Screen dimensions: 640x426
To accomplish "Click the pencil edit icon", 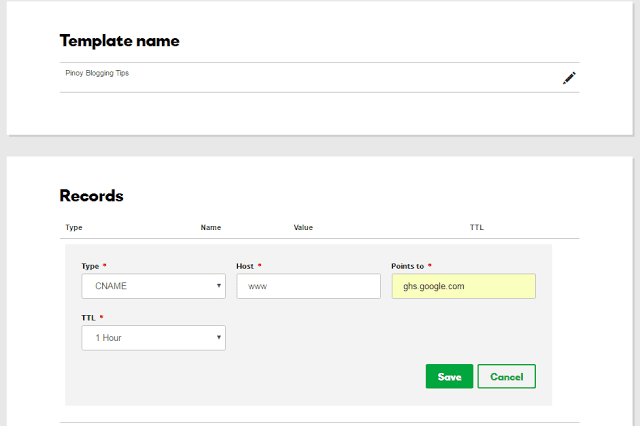I will 569,77.
